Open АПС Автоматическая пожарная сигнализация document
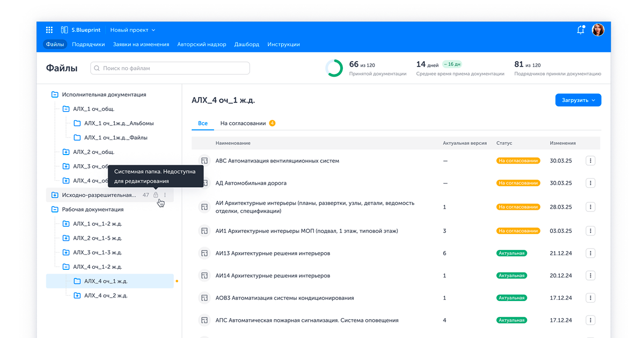 click(306, 320)
